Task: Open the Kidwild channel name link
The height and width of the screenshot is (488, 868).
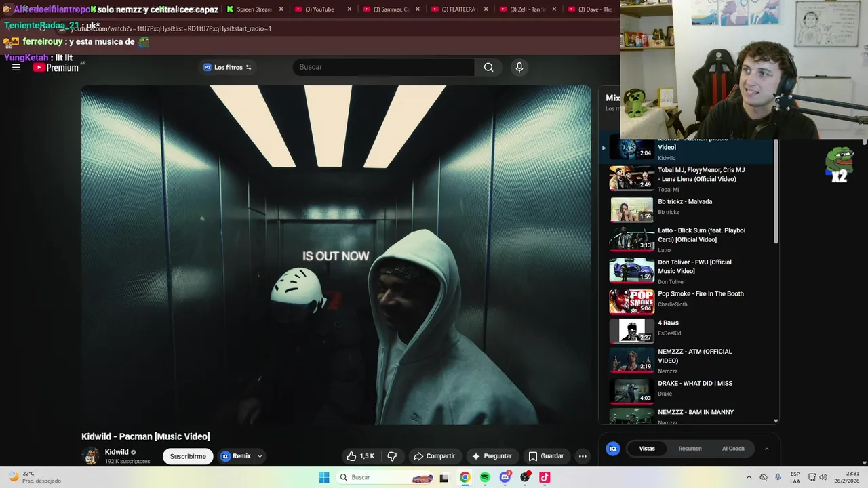Action: point(117,452)
